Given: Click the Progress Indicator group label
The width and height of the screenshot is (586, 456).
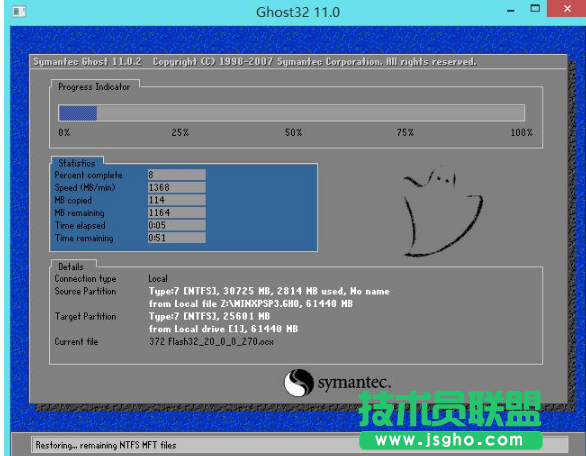Looking at the screenshot, I should click(94, 87).
